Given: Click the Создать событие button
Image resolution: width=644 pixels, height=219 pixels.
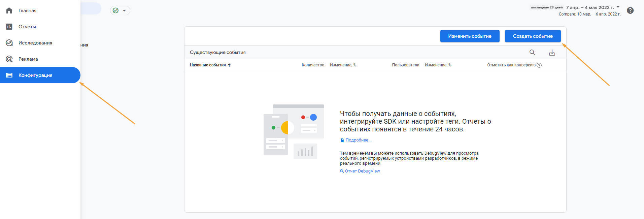Looking at the screenshot, I should pyautogui.click(x=533, y=36).
